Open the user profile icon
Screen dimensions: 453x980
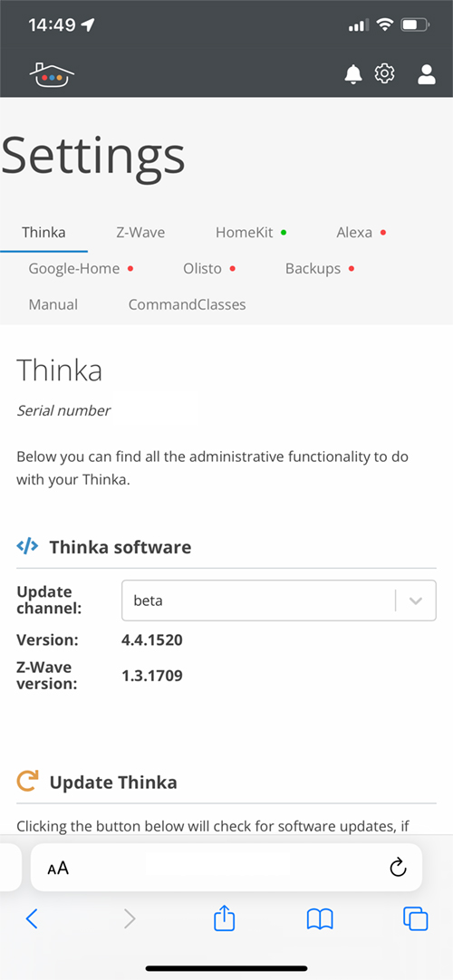[427, 74]
